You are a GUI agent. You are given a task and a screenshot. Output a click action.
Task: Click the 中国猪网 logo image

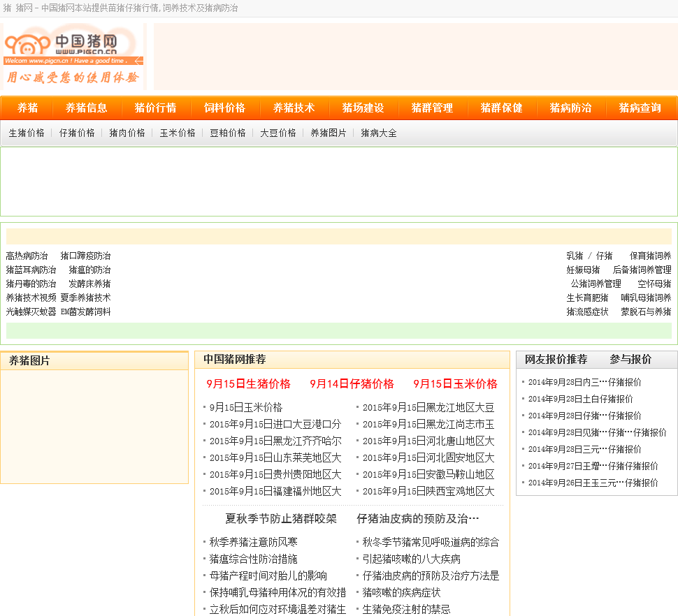pyautogui.click(x=73, y=56)
